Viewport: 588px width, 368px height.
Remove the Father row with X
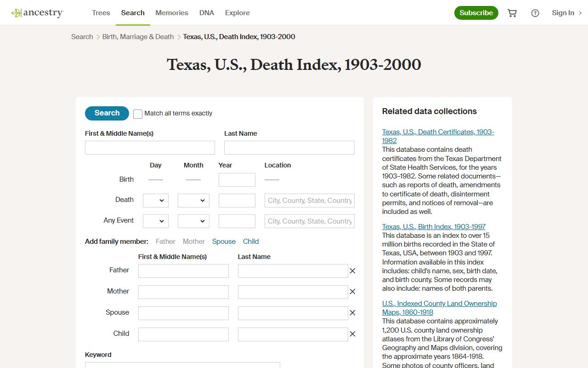point(352,271)
